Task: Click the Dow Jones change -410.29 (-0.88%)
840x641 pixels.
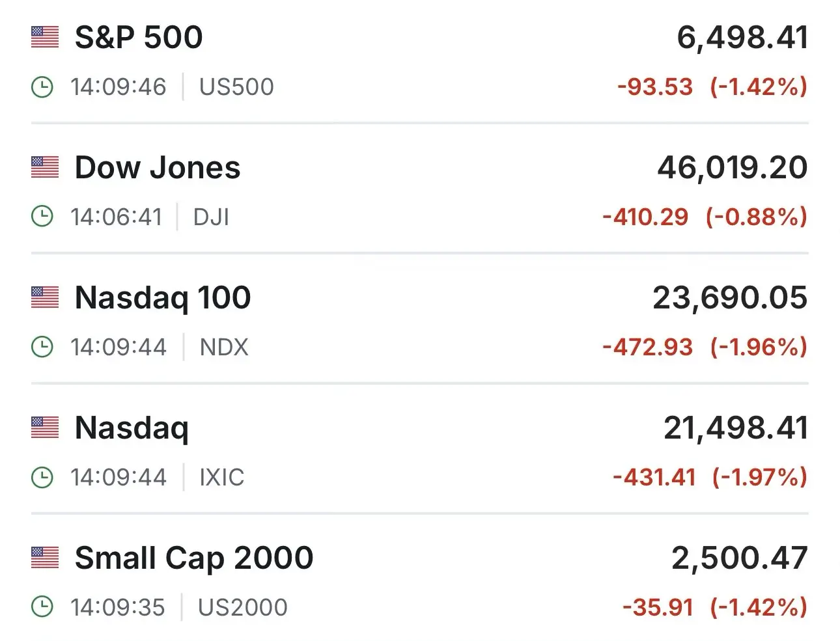Action: click(705, 217)
